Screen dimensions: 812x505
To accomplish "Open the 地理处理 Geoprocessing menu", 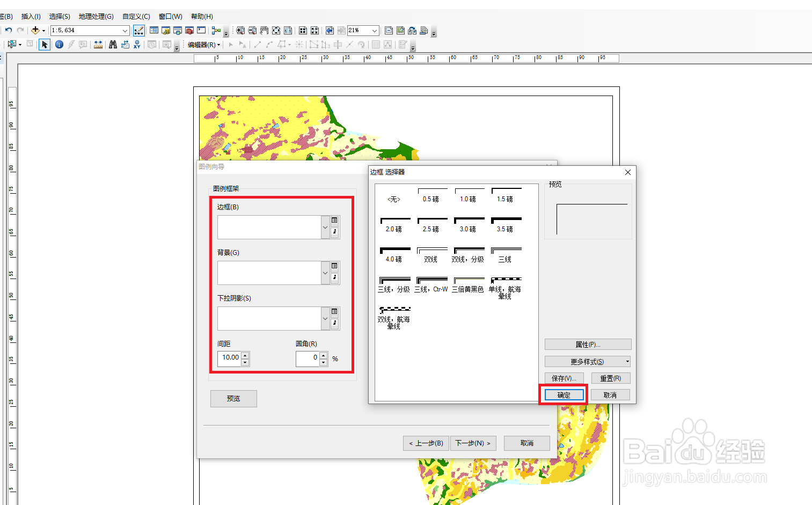I will [x=96, y=17].
